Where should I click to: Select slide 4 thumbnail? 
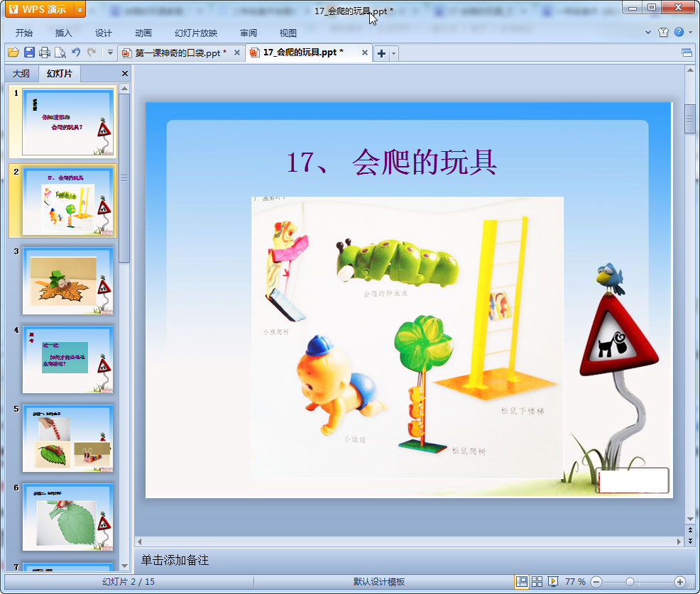(x=68, y=360)
